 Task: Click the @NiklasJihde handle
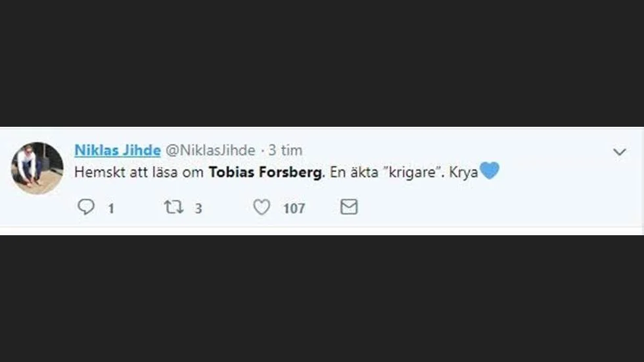(x=210, y=150)
